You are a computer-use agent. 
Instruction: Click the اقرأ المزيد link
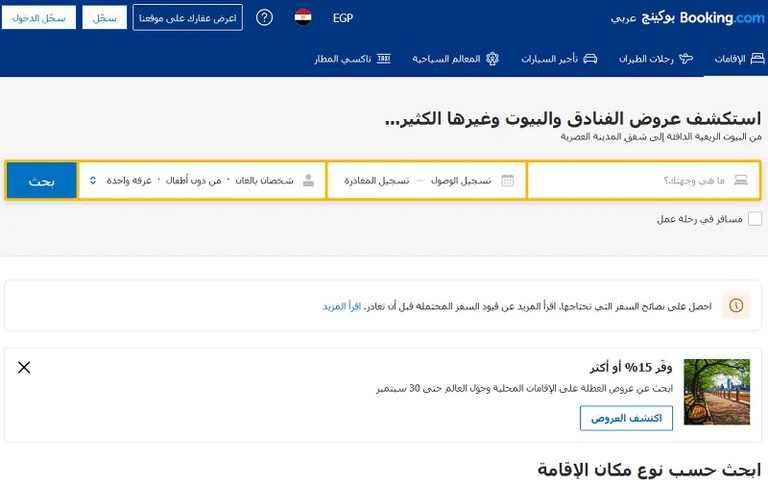tap(342, 306)
